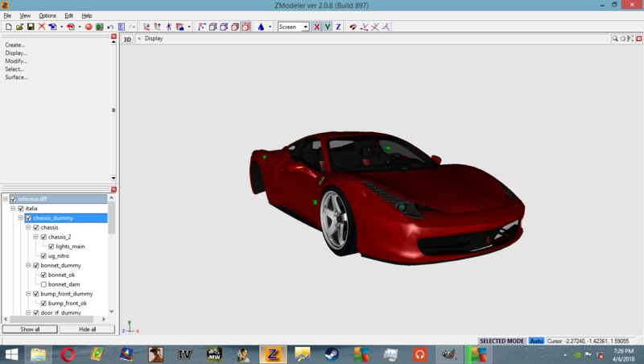Image resolution: width=644 pixels, height=364 pixels.
Task: Toggle the Z axis constraint button
Action: (338, 27)
